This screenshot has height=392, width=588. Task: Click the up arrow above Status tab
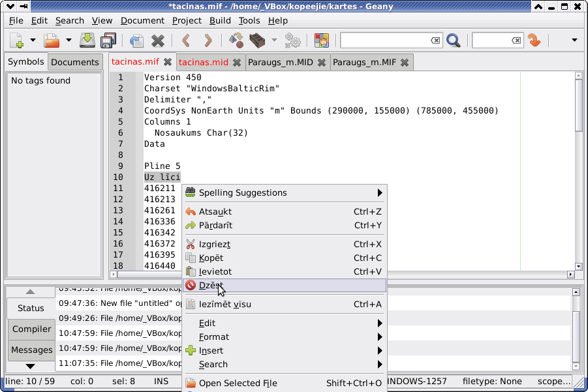[x=31, y=292]
